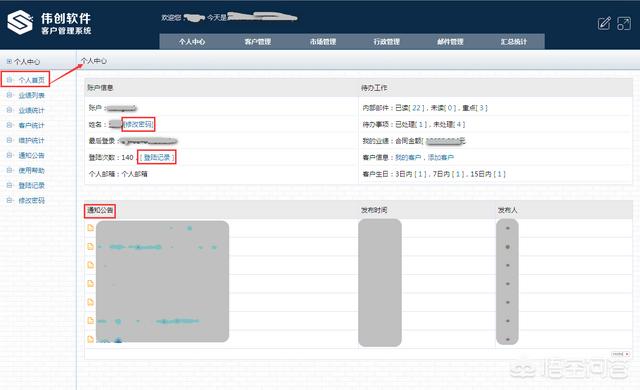The width and height of the screenshot is (640, 390).
Task: Click the 个人中心 breadcrumb title
Action: click(x=93, y=61)
